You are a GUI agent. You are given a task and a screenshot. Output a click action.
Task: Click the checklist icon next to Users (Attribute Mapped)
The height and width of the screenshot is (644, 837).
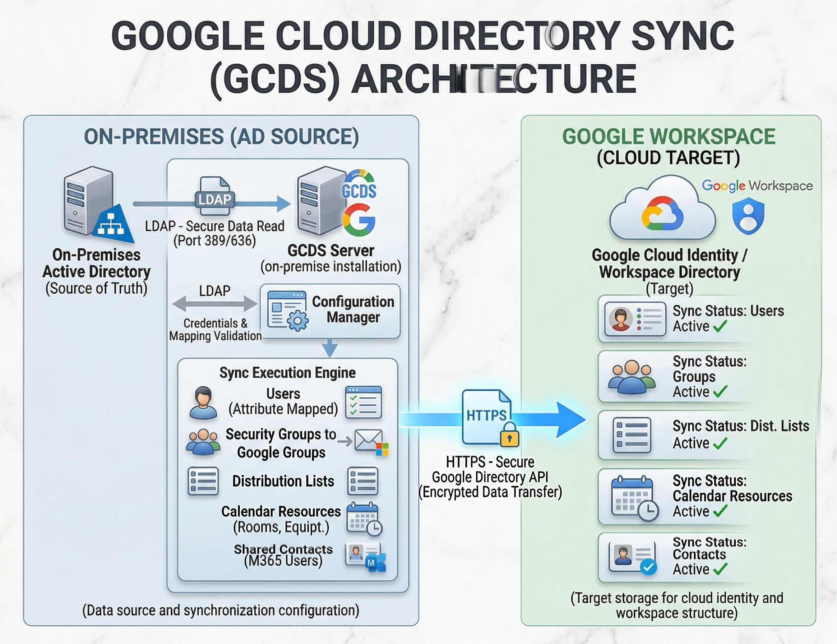(x=363, y=402)
